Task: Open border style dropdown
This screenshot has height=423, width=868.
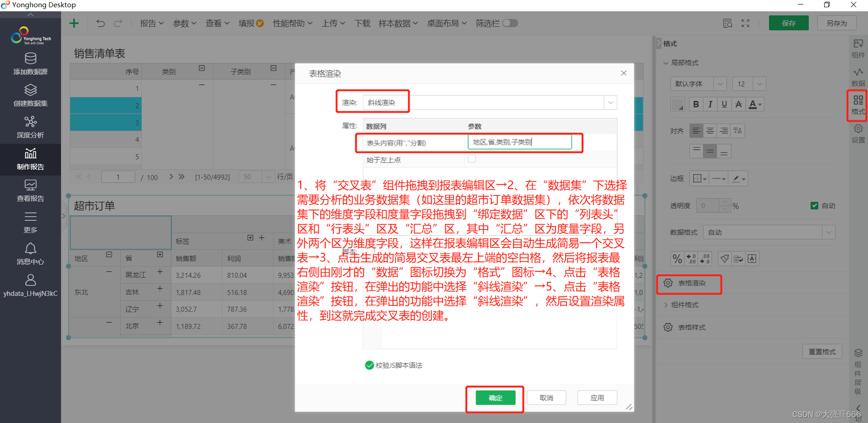Action: coord(700,179)
